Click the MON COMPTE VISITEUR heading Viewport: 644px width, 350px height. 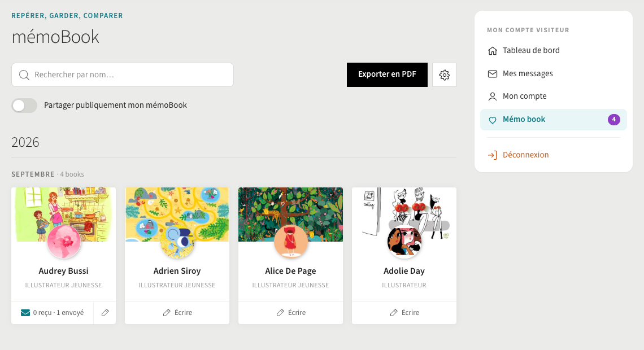click(528, 30)
